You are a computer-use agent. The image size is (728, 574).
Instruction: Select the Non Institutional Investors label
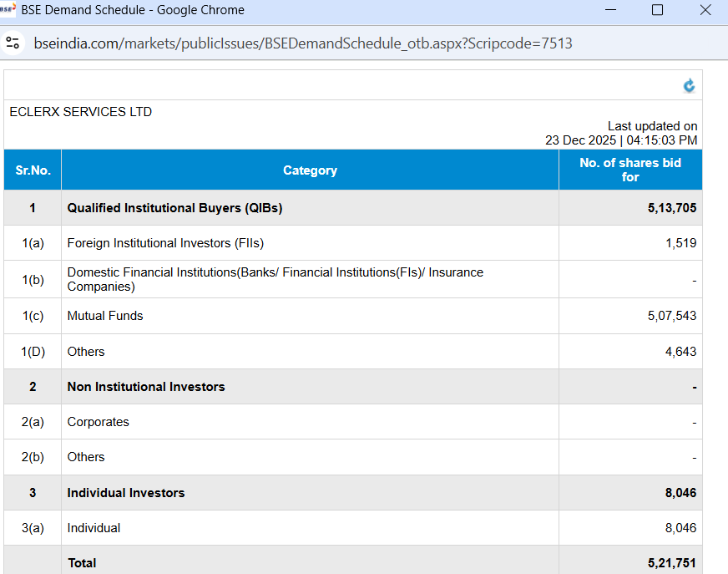(146, 387)
